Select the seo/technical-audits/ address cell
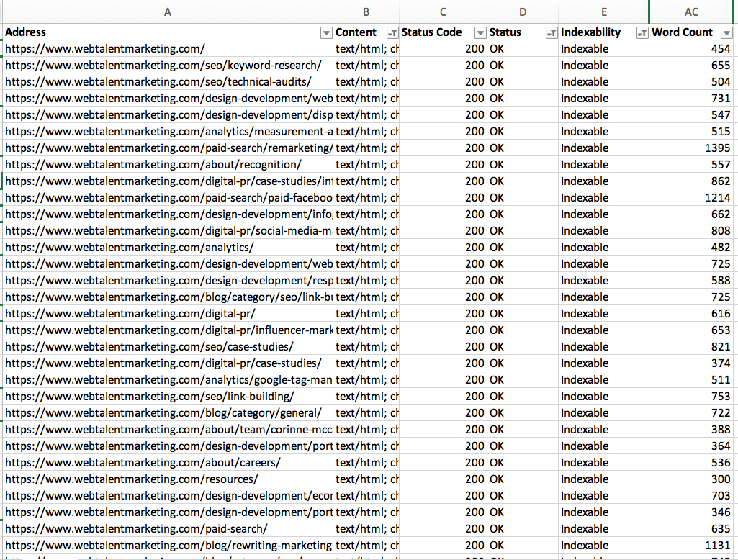Image resolution: width=738 pixels, height=560 pixels. [x=168, y=82]
